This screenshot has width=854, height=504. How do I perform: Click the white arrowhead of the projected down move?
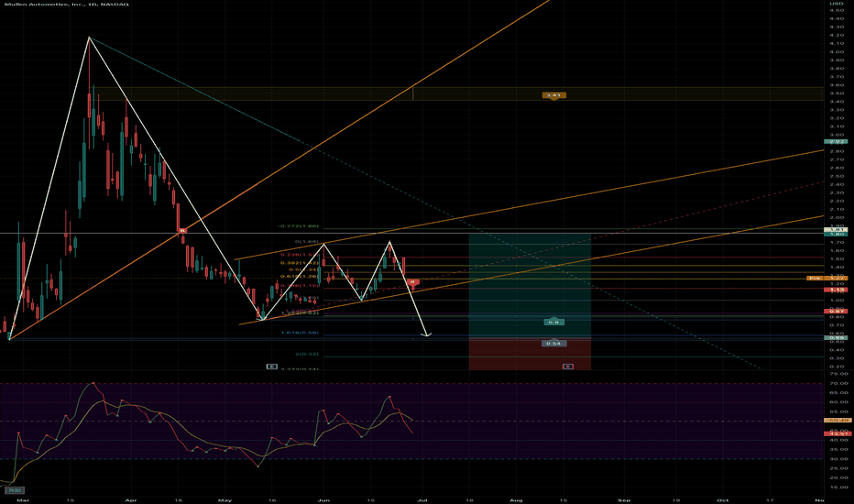[426, 334]
